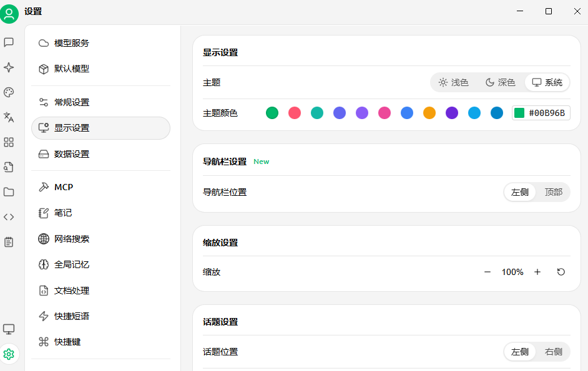Open the translate sidebar icon
This screenshot has height=371, width=588.
[9, 117]
